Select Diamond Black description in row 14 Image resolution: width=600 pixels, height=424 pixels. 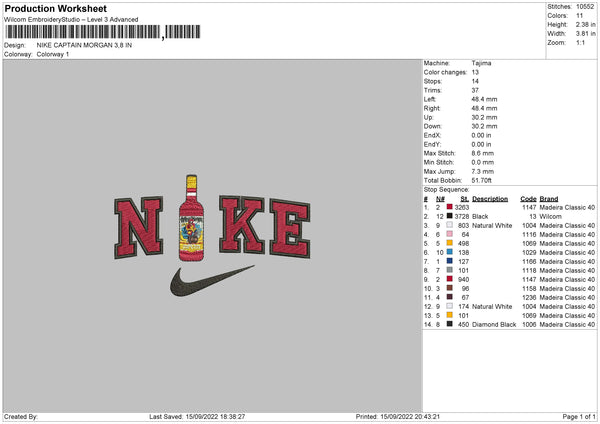(x=494, y=325)
